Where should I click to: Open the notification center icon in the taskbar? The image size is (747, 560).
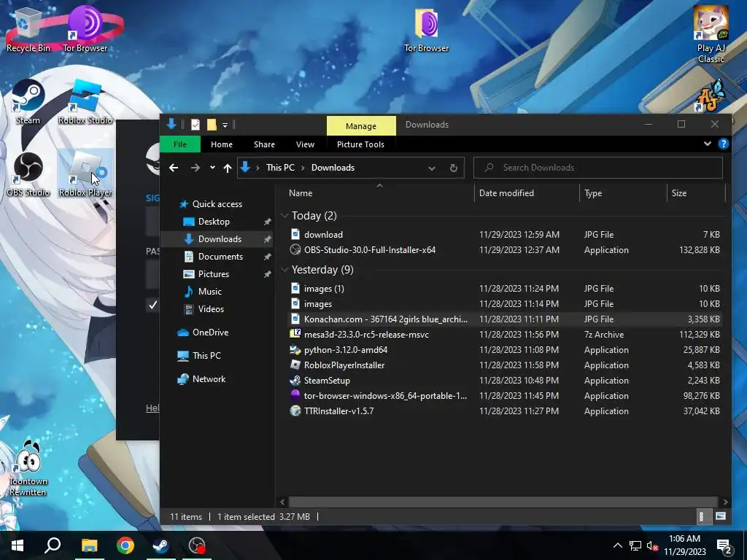pyautogui.click(x=724, y=545)
